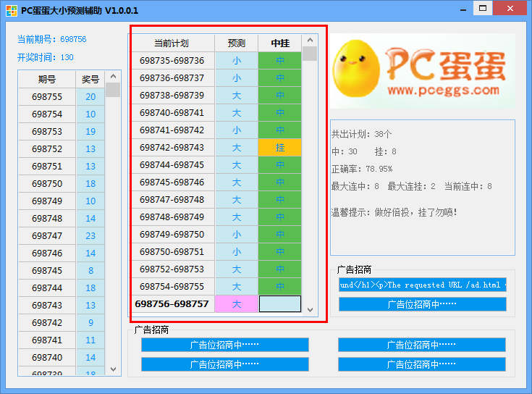Click period 698749 in the history list
Screen dimensions: 532x394
point(47,201)
